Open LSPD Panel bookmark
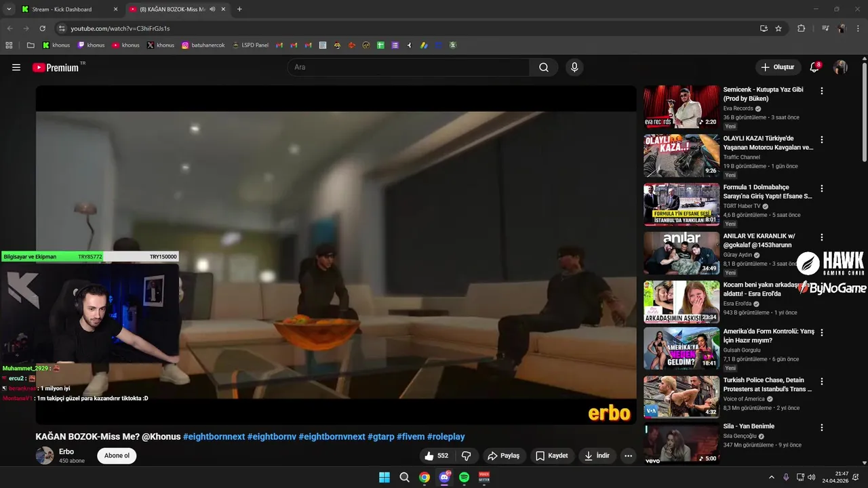This screenshot has width=868, height=488. coord(250,45)
